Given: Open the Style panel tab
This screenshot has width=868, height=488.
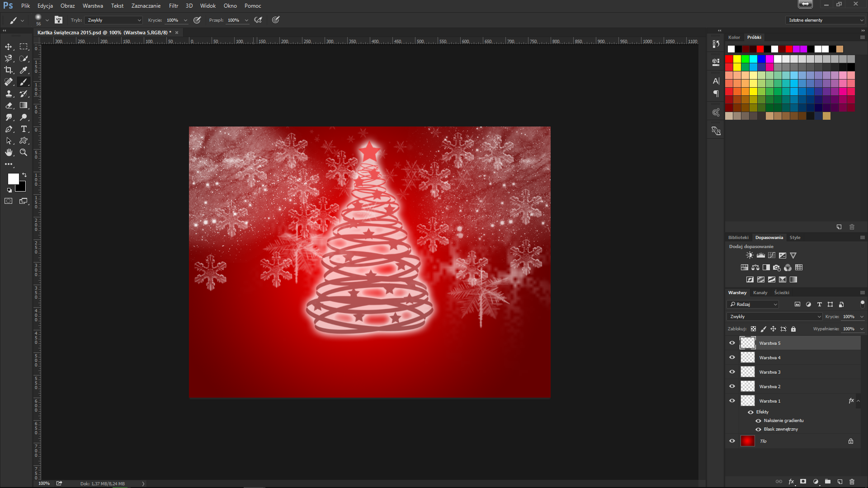Looking at the screenshot, I should 795,238.
